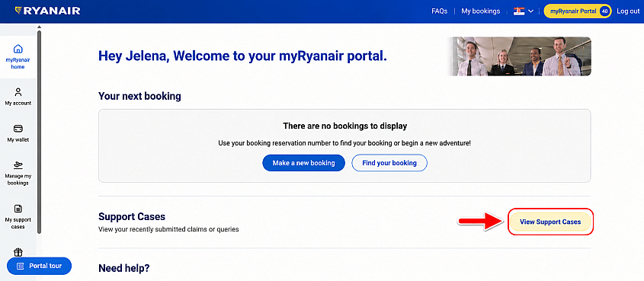The image size is (644, 281).
Task: Select the My account sidebar label
Action: 18,104
